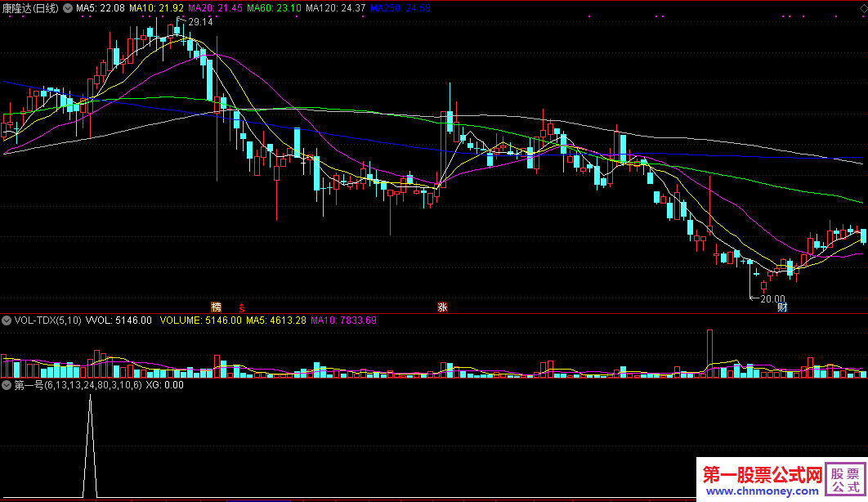Click the diamond icon at top right corner
The width and height of the screenshot is (868, 502).
864,9
